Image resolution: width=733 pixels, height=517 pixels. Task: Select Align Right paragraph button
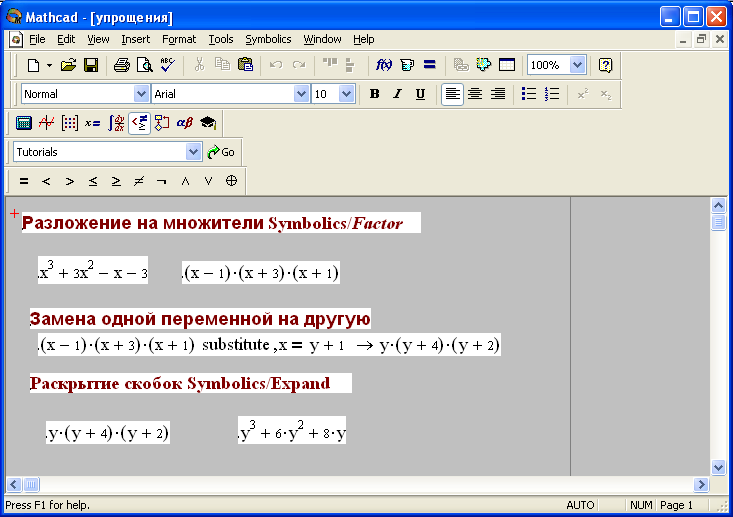pos(498,94)
